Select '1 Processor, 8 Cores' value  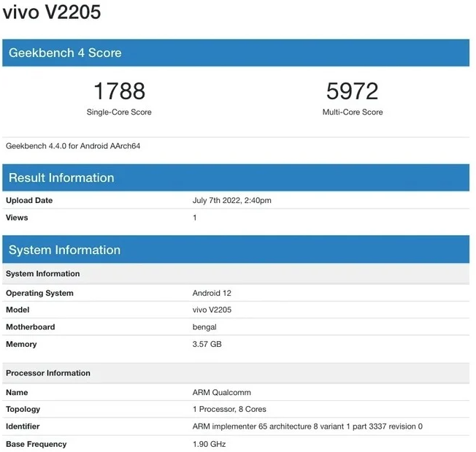click(229, 409)
